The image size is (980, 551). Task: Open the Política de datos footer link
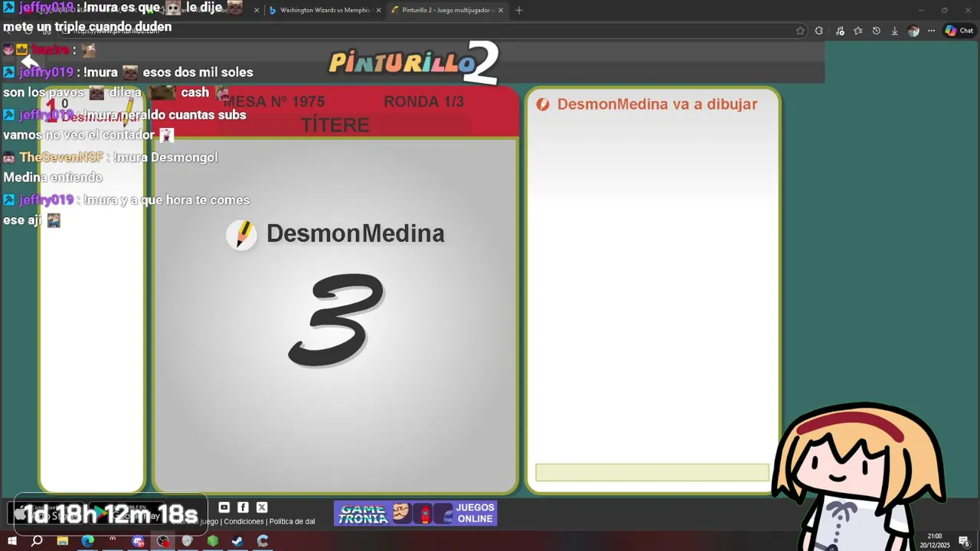pyautogui.click(x=292, y=522)
